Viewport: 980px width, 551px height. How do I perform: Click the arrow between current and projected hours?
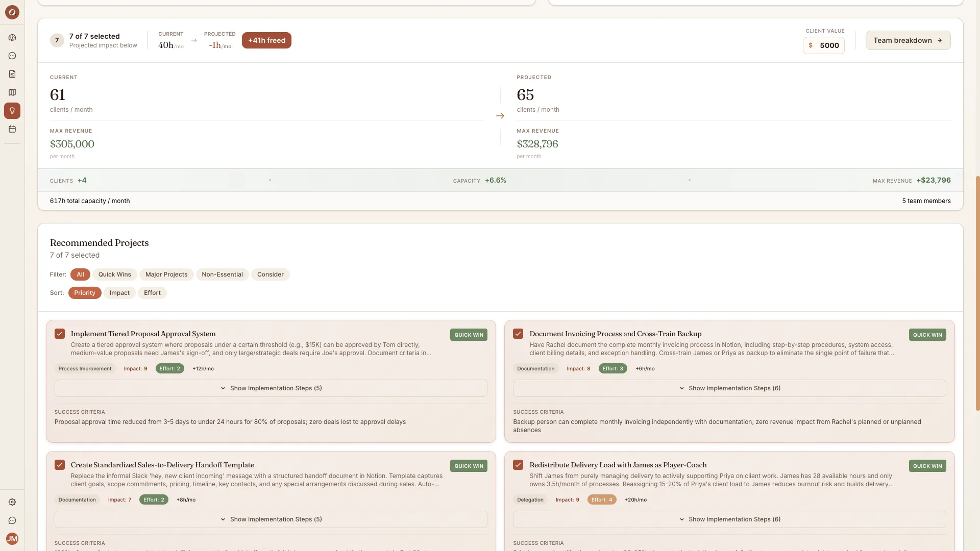194,40
